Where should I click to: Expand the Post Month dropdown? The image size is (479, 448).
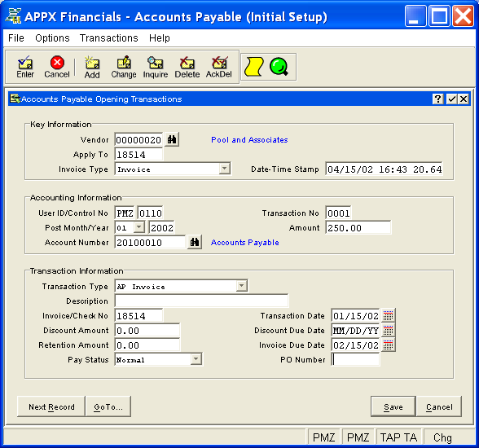tap(139, 227)
